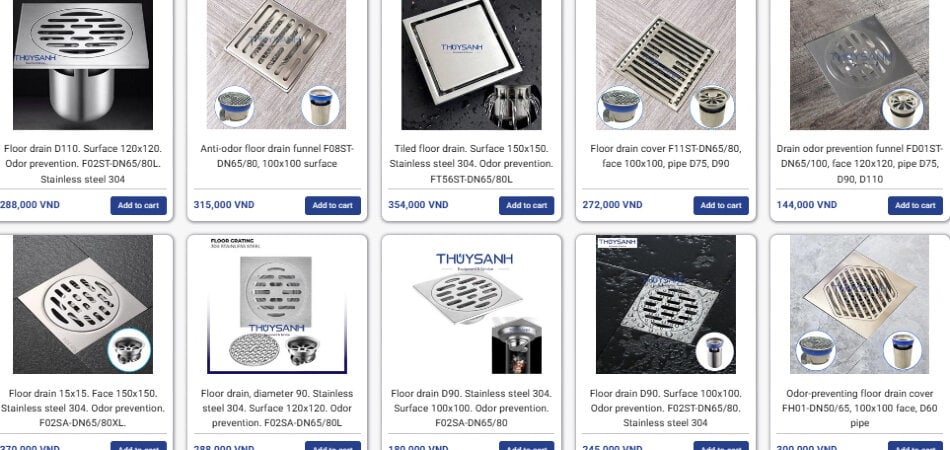Open the Floor drain 15x15 product image
The width and height of the screenshot is (950, 450).
(83, 304)
